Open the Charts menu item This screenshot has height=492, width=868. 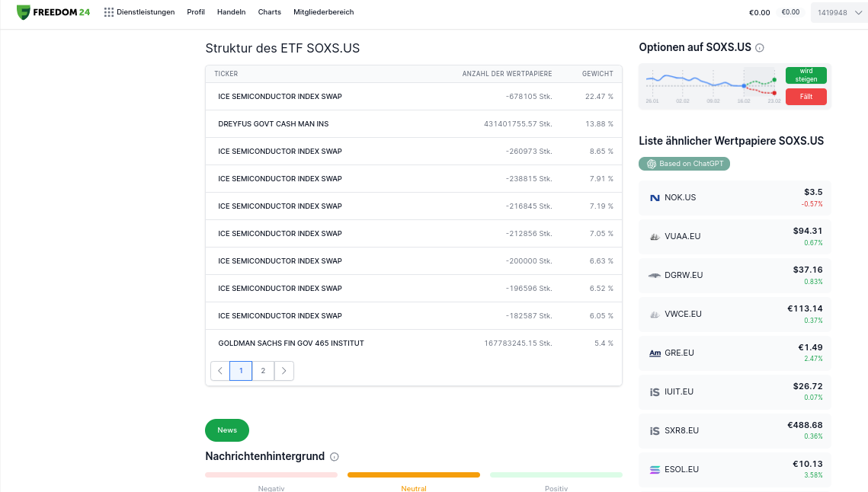coord(270,12)
